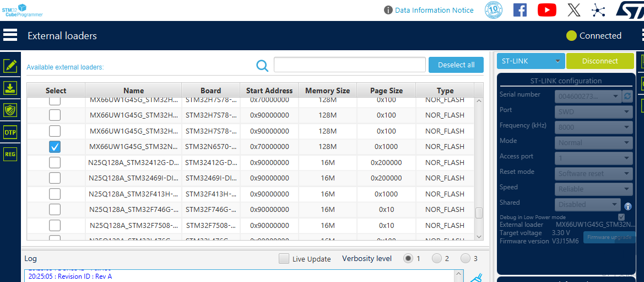Open the ST-LINK interface dropdown
The height and width of the screenshot is (282, 644).
pyautogui.click(x=531, y=61)
